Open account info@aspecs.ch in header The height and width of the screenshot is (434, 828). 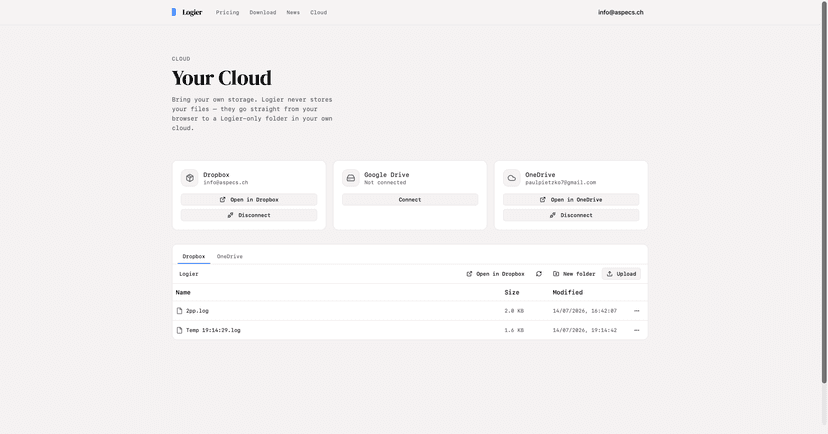tap(620, 12)
